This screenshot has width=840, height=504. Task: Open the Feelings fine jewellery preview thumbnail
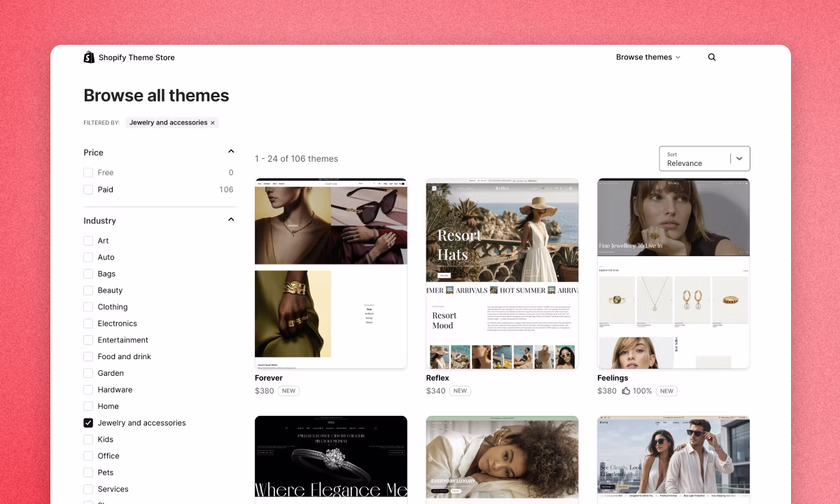(673, 273)
